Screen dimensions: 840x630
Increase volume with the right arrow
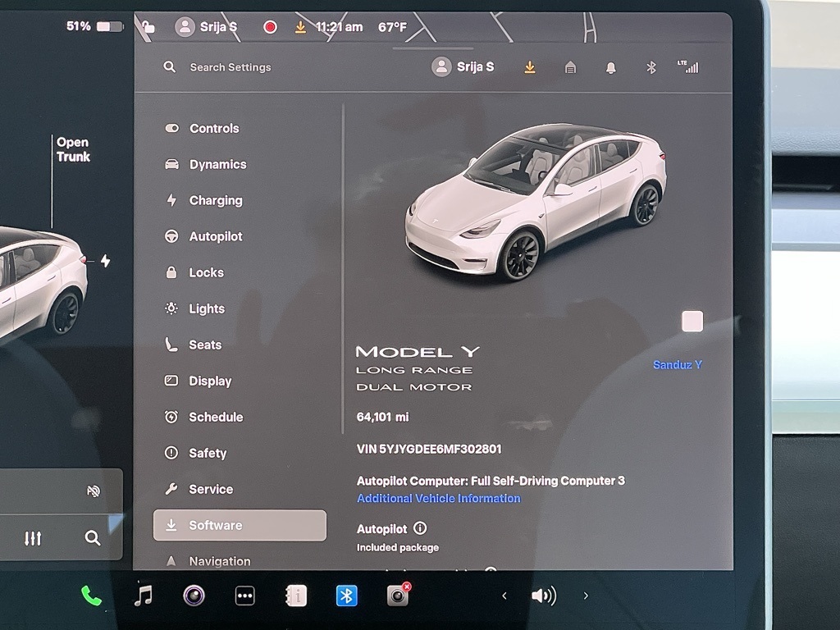click(586, 596)
